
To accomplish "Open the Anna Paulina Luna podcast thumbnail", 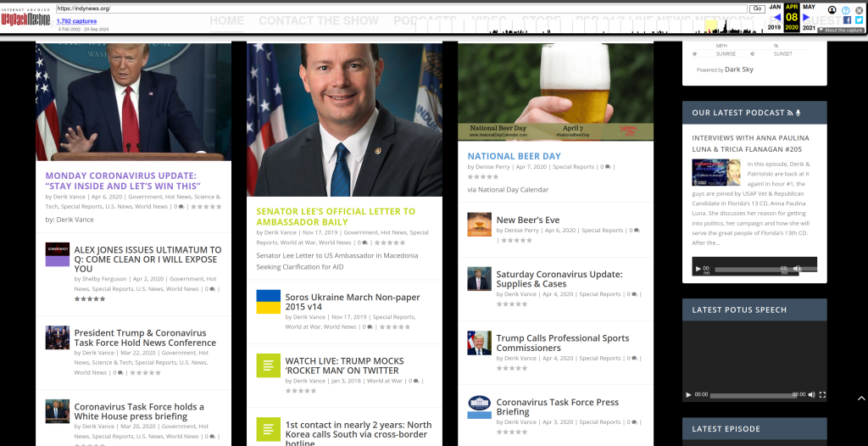I will point(716,172).
